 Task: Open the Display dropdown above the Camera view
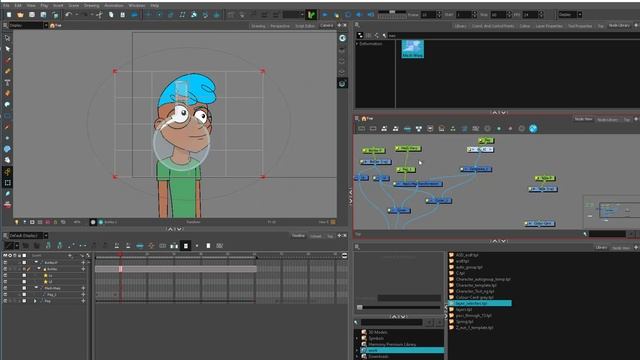click(28, 25)
